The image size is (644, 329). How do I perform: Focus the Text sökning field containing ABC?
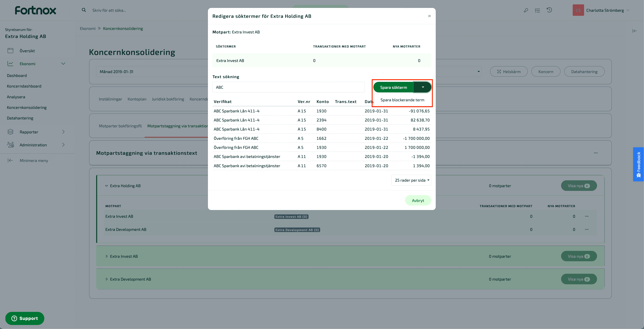pos(288,87)
